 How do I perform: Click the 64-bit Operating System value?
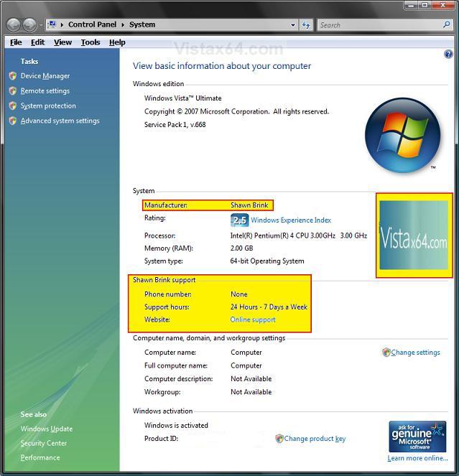267,261
